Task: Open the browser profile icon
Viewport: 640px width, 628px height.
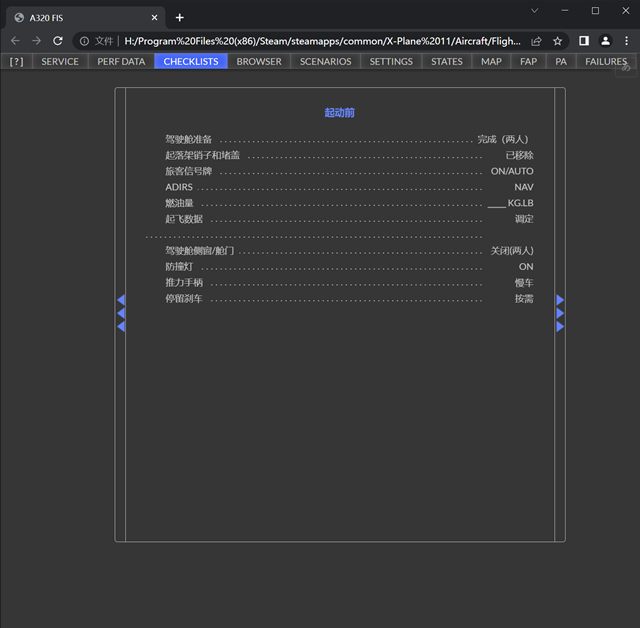Action: pyautogui.click(x=605, y=41)
